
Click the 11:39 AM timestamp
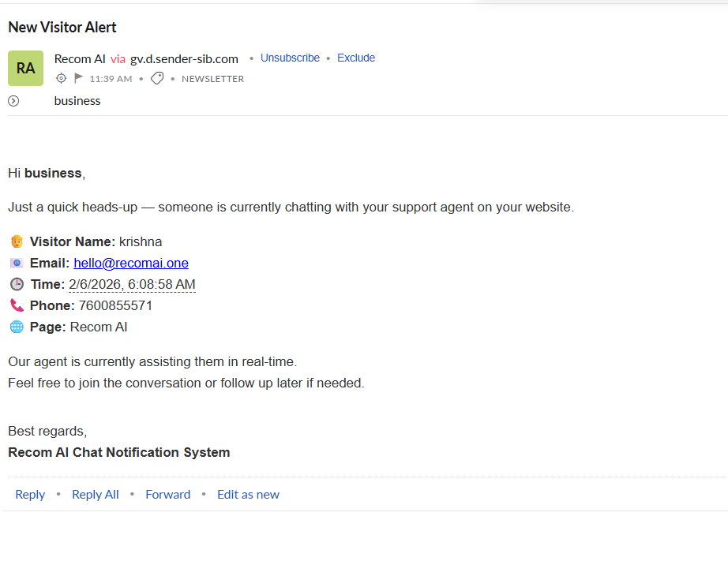coord(111,79)
